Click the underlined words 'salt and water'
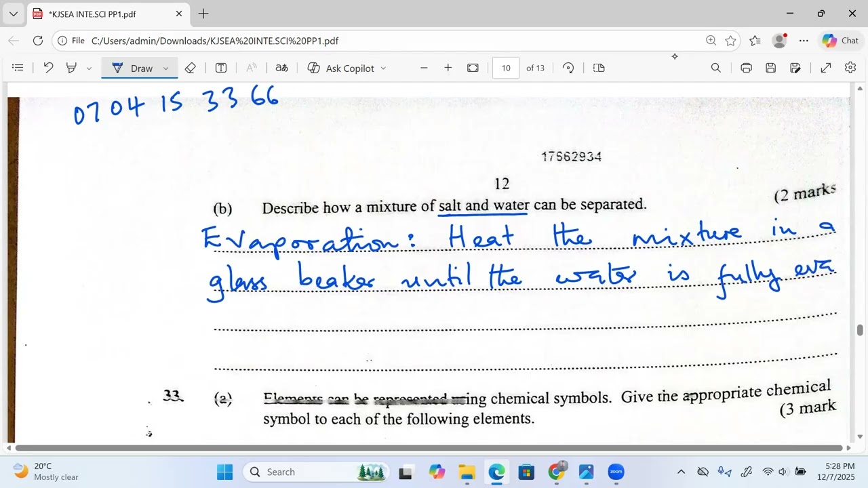Viewport: 868px width, 488px height. coord(484,205)
